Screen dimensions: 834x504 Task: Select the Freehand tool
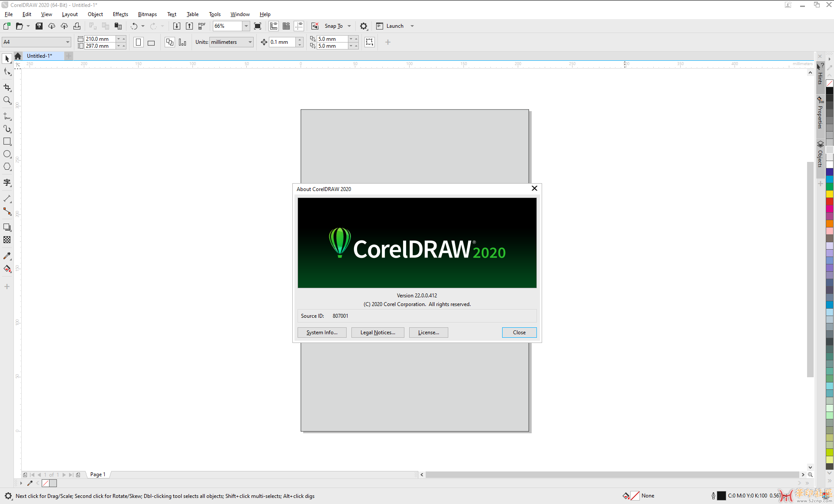click(x=7, y=116)
